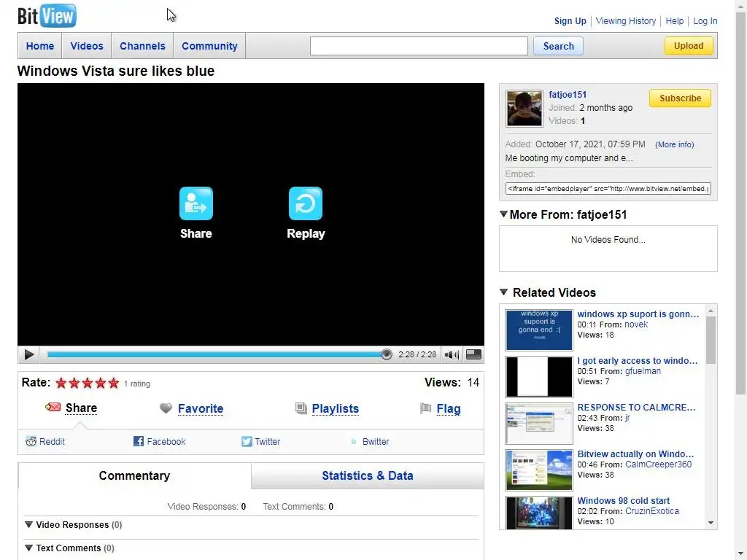The image size is (747, 560).
Task: Subscribe to fatjoe151
Action: click(680, 98)
